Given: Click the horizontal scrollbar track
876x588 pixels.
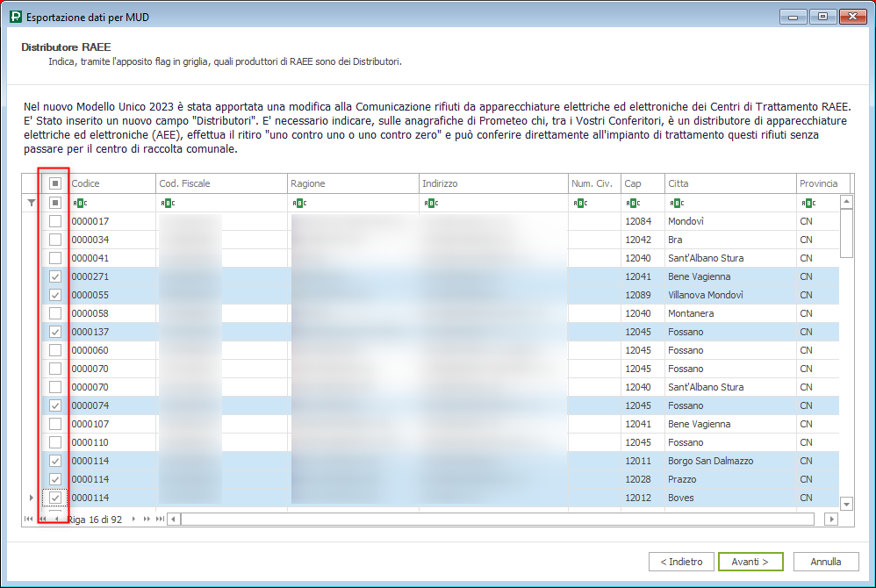Looking at the screenshot, I should pyautogui.click(x=498, y=520).
